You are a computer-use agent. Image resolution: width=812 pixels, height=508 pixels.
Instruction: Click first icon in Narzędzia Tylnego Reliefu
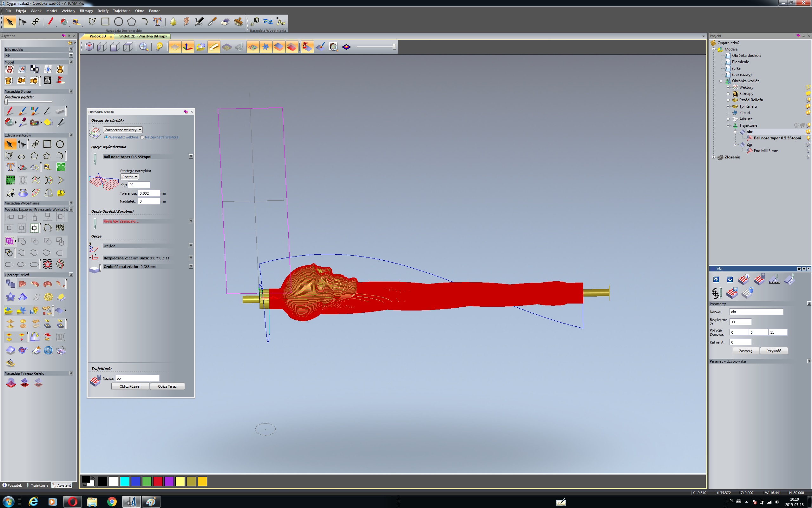11,383
